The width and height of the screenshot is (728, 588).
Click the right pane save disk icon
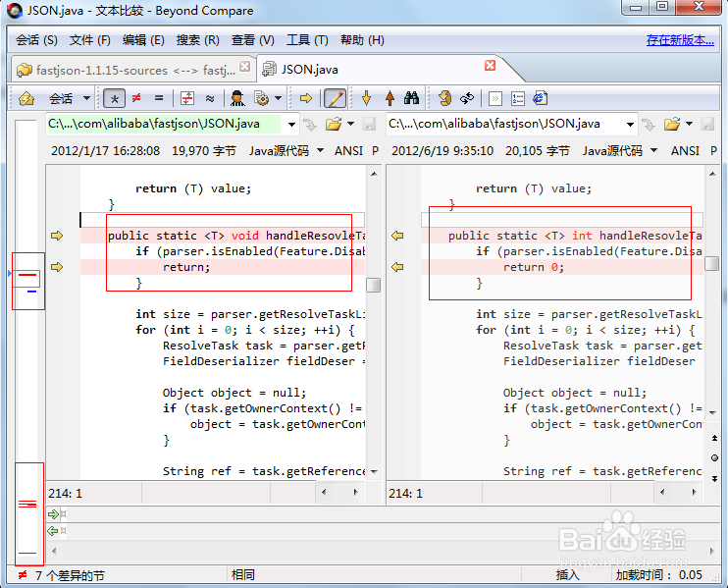coord(707,124)
